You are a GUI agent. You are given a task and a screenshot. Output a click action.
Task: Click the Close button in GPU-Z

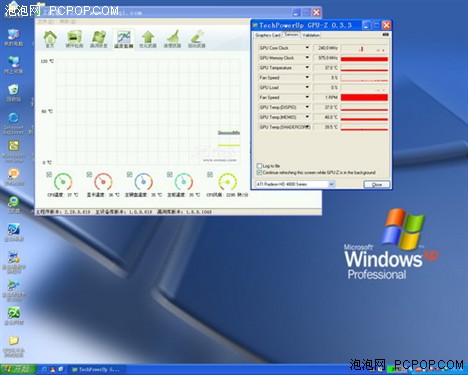tap(376, 184)
